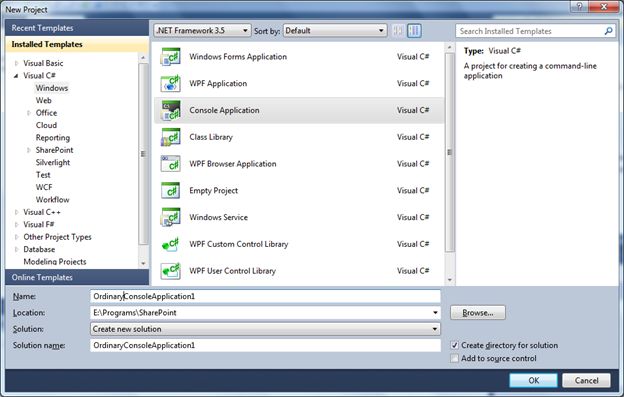The height and width of the screenshot is (397, 624).
Task: Enable Add to source control checkbox
Action: pyautogui.click(x=454, y=358)
